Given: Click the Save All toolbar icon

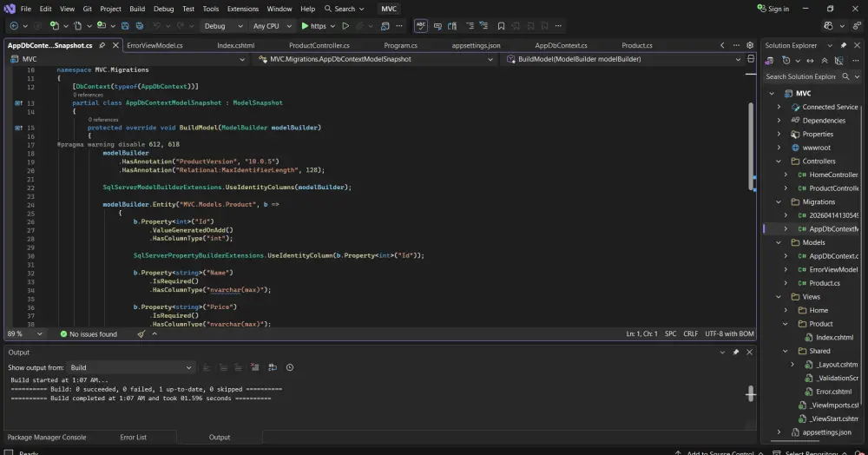Looking at the screenshot, I should point(140,26).
